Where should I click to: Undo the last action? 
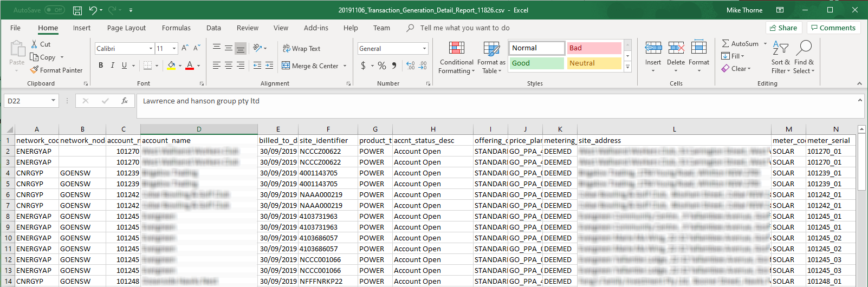click(93, 10)
